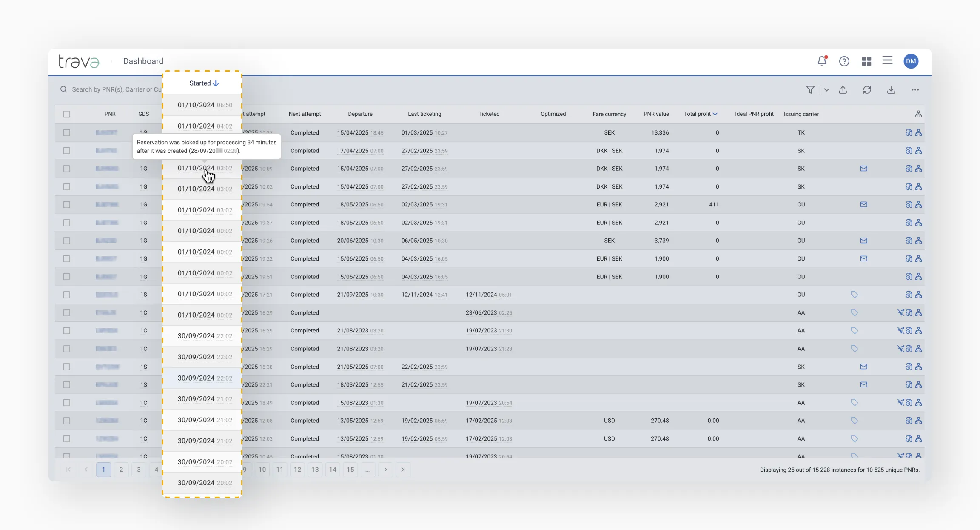Click the 'Displaying 25 out of 15 228 instances' text
Image resolution: width=980 pixels, height=530 pixels.
click(840, 470)
